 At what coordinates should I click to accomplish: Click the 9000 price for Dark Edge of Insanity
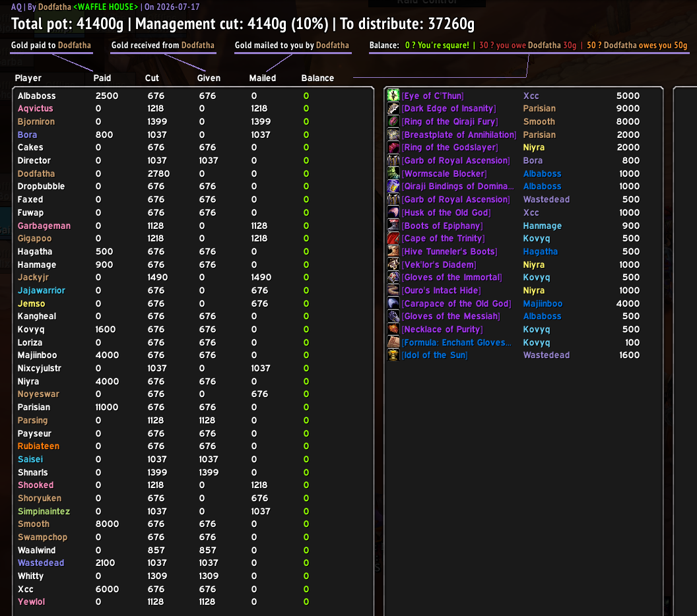628,109
